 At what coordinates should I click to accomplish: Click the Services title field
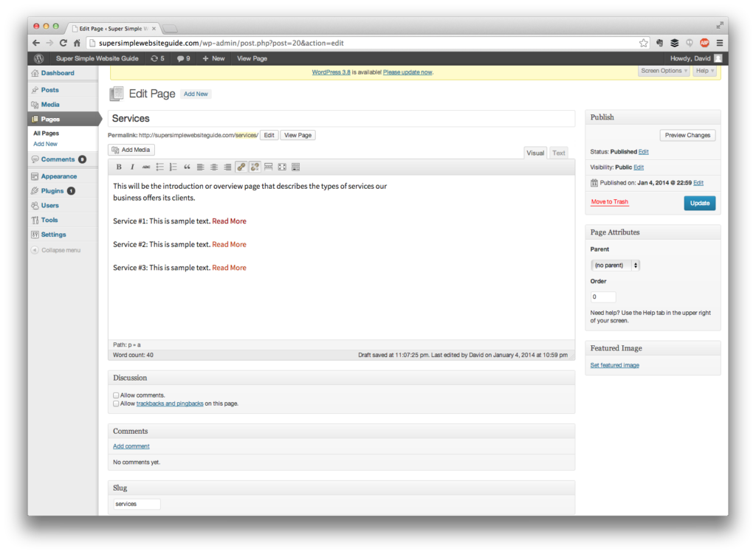point(341,119)
